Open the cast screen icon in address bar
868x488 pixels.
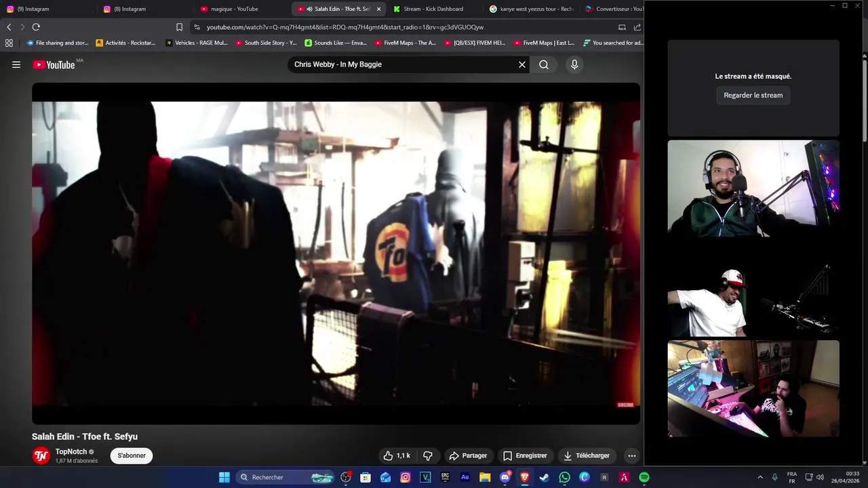click(622, 27)
